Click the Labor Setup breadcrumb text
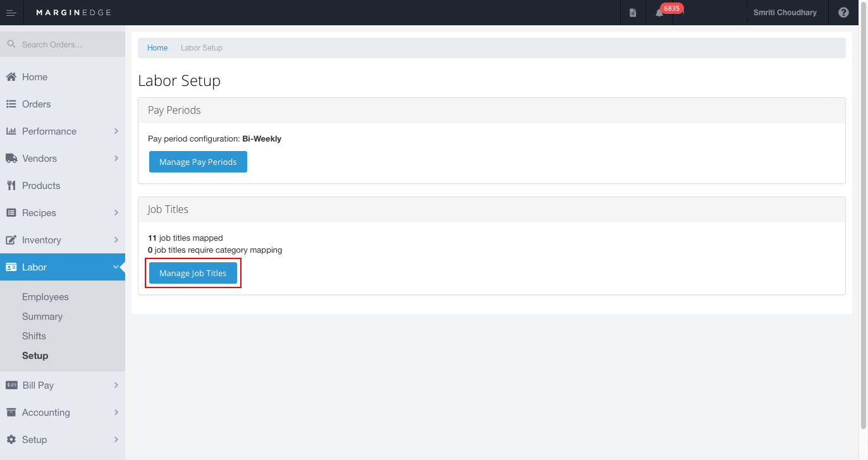This screenshot has height=460, width=868. coord(202,48)
